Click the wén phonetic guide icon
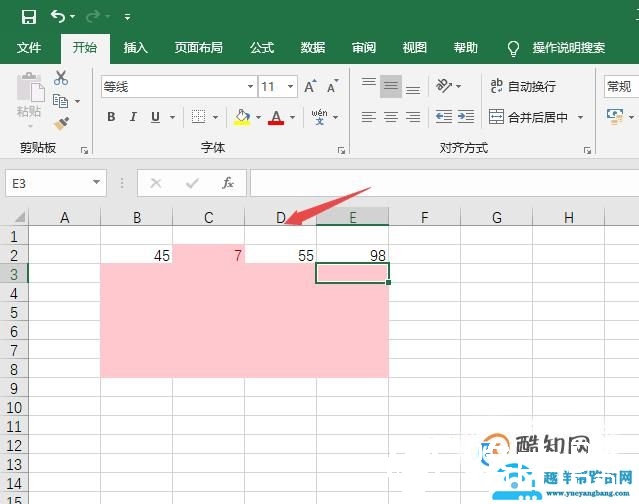 point(320,117)
